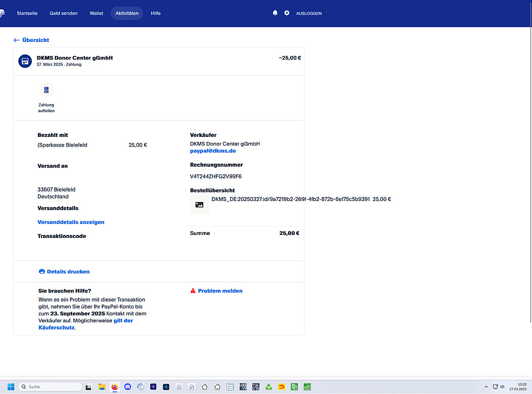532x394 pixels.
Task: Click the order item image thumbnail
Action: point(199,205)
